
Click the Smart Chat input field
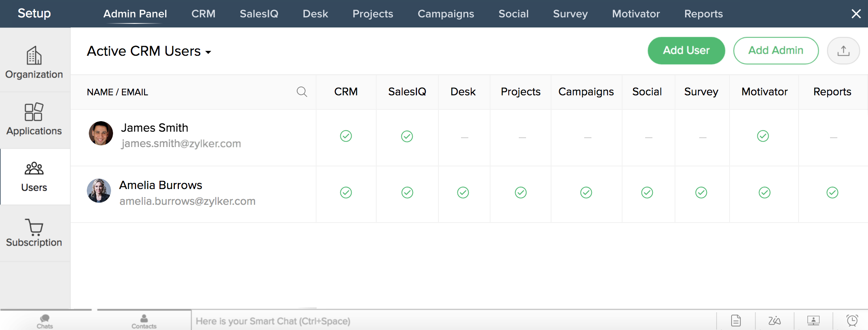454,321
